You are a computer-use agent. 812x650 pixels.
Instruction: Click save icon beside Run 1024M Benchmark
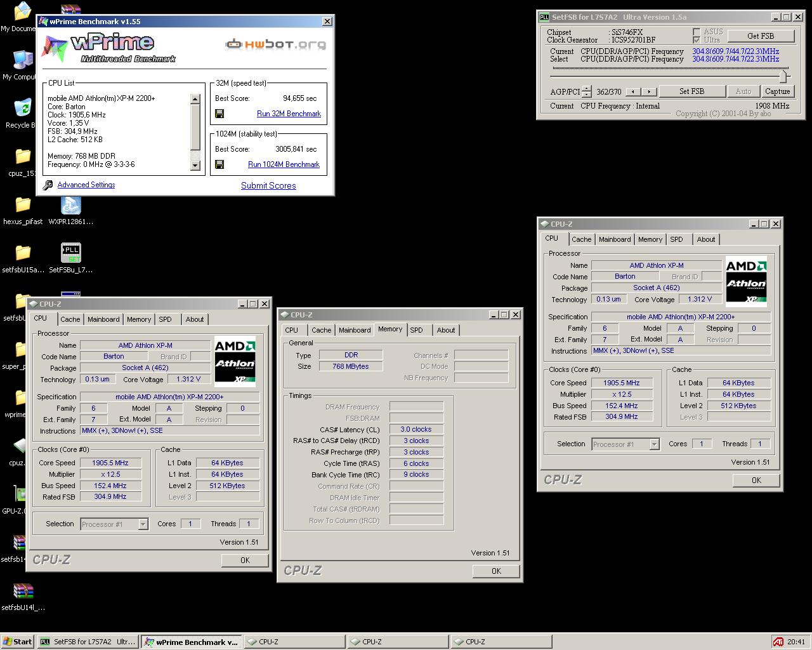[219, 164]
